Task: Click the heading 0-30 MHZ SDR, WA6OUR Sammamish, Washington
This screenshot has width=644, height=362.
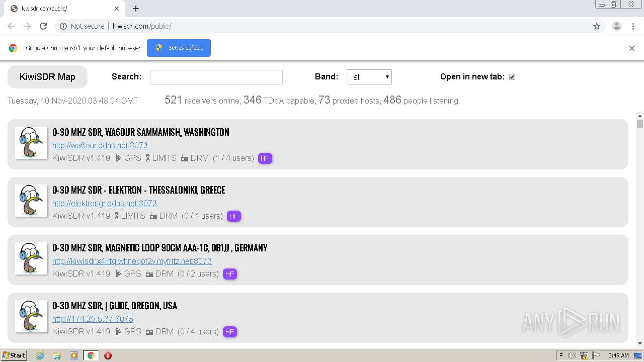Action: point(141,132)
